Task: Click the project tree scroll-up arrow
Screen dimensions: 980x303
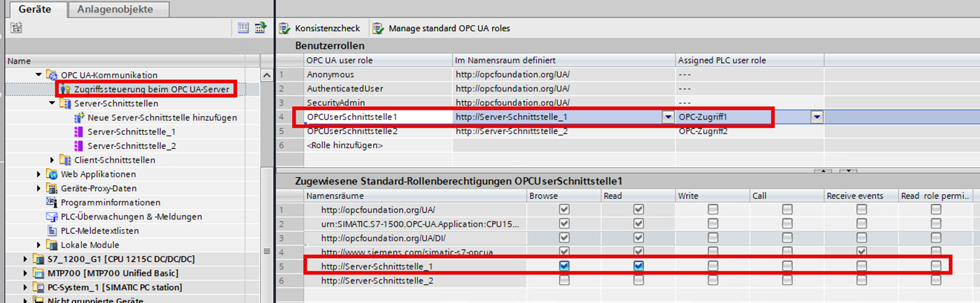Action: click(267, 75)
